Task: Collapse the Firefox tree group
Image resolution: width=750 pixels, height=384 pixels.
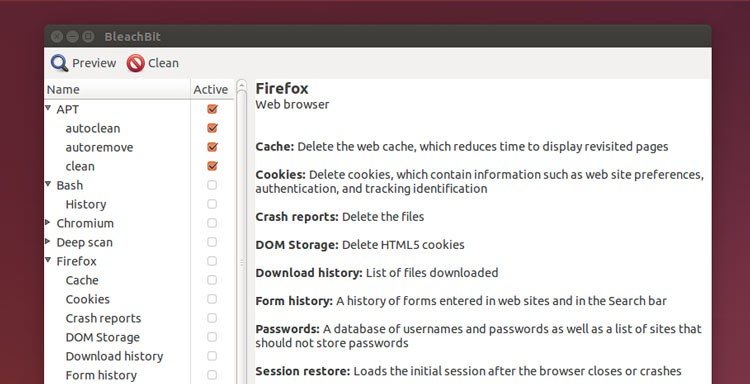Action: [x=48, y=260]
